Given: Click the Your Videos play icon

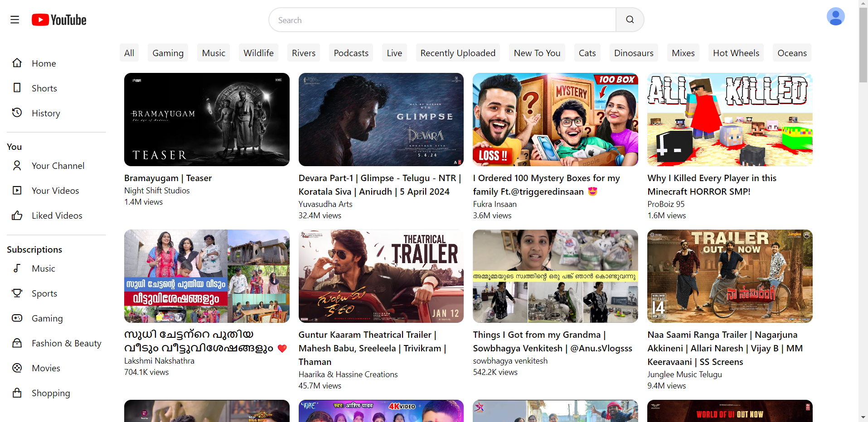Looking at the screenshot, I should tap(17, 190).
